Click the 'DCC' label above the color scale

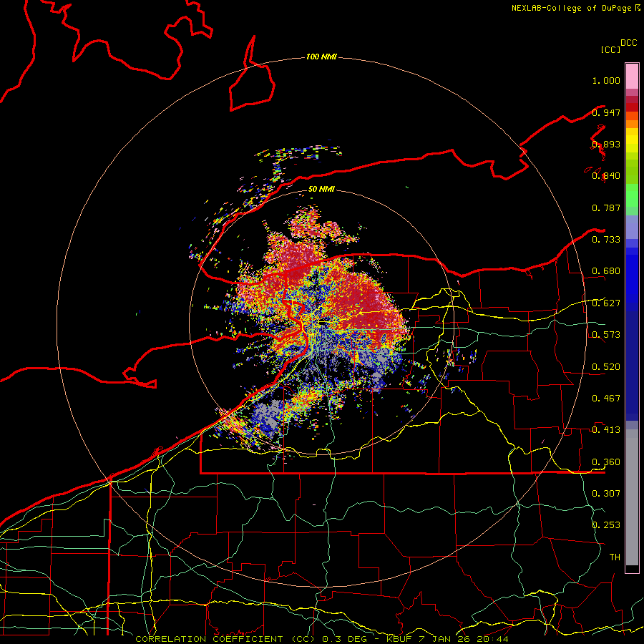[628, 43]
